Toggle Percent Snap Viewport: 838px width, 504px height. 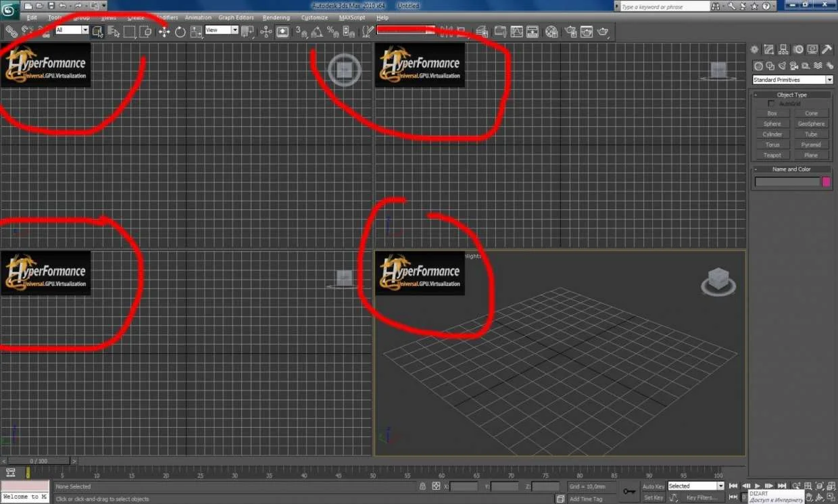333,31
